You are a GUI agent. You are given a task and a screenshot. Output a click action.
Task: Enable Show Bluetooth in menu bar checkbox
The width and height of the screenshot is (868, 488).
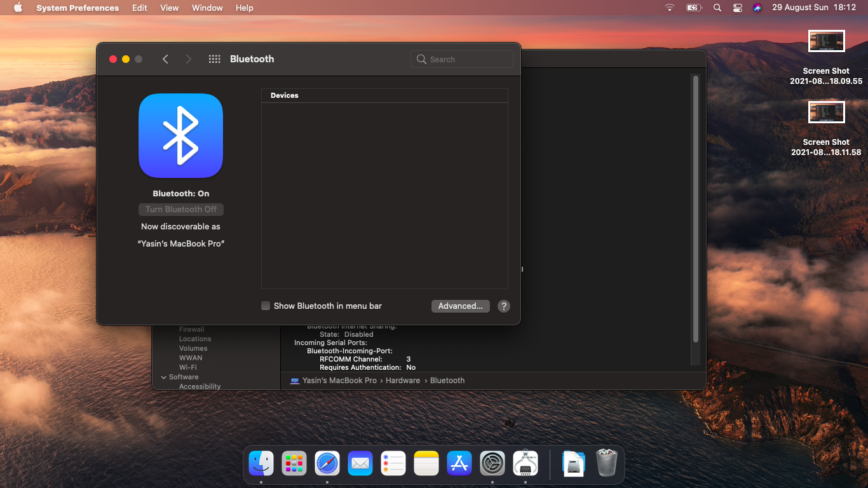[x=266, y=306]
